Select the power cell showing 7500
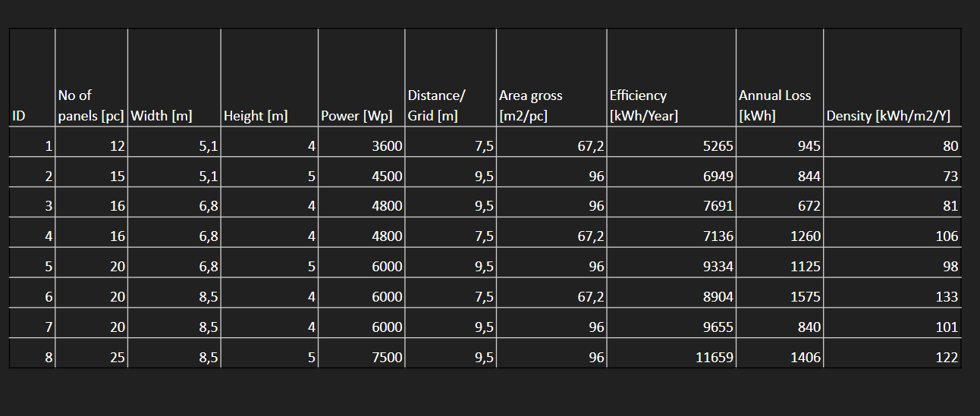The width and height of the screenshot is (980, 416). point(387,358)
